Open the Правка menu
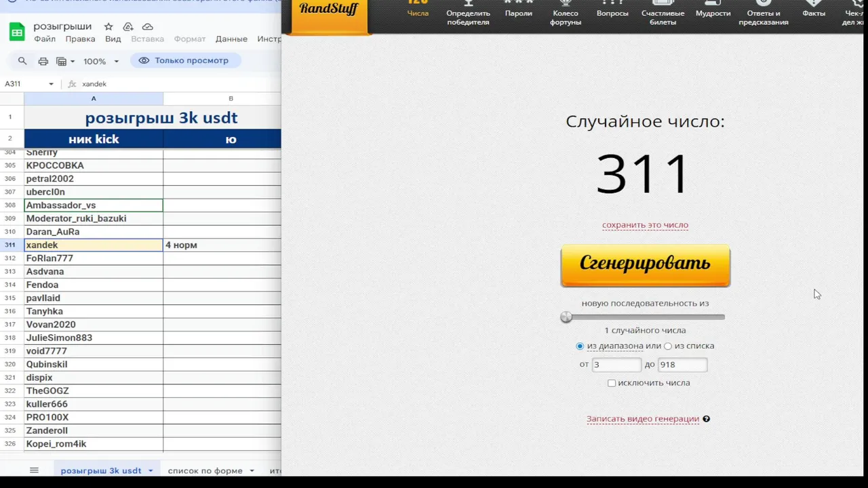Image resolution: width=868 pixels, height=488 pixels. tap(80, 39)
